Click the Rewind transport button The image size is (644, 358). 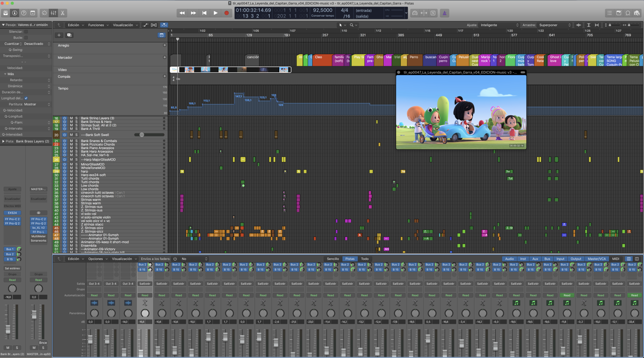pyautogui.click(x=182, y=13)
